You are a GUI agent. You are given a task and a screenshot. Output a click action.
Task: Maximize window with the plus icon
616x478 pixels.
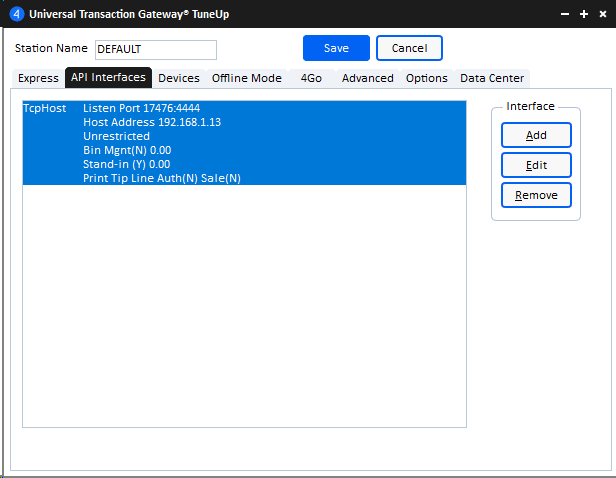click(x=584, y=14)
